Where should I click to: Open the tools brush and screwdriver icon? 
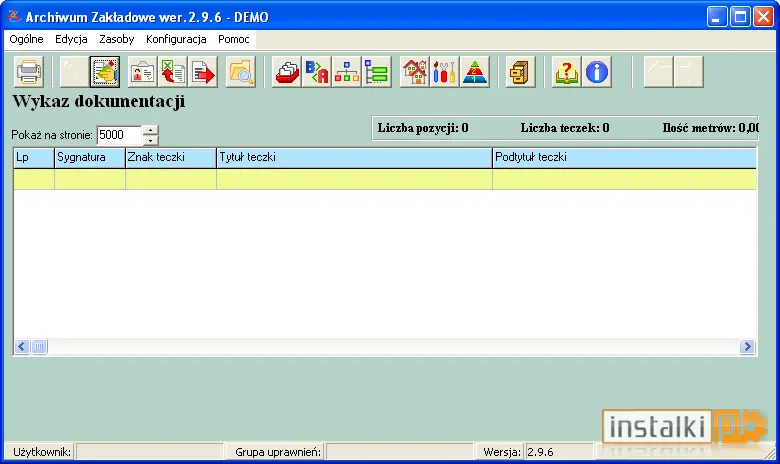445,72
